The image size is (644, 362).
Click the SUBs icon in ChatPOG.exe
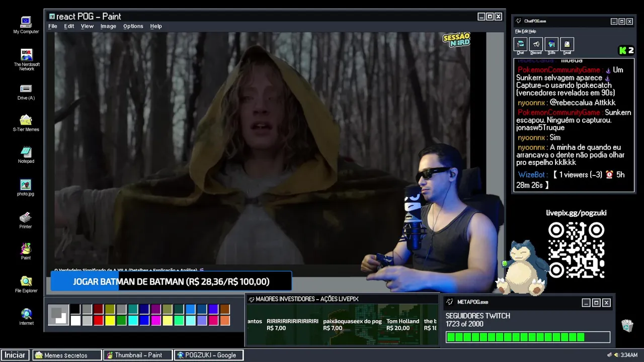(551, 44)
